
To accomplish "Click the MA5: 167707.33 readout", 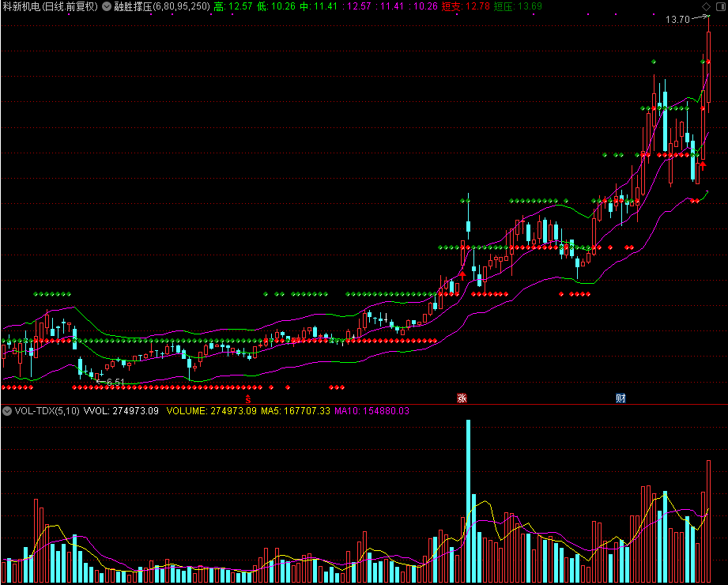I will 296,411.
